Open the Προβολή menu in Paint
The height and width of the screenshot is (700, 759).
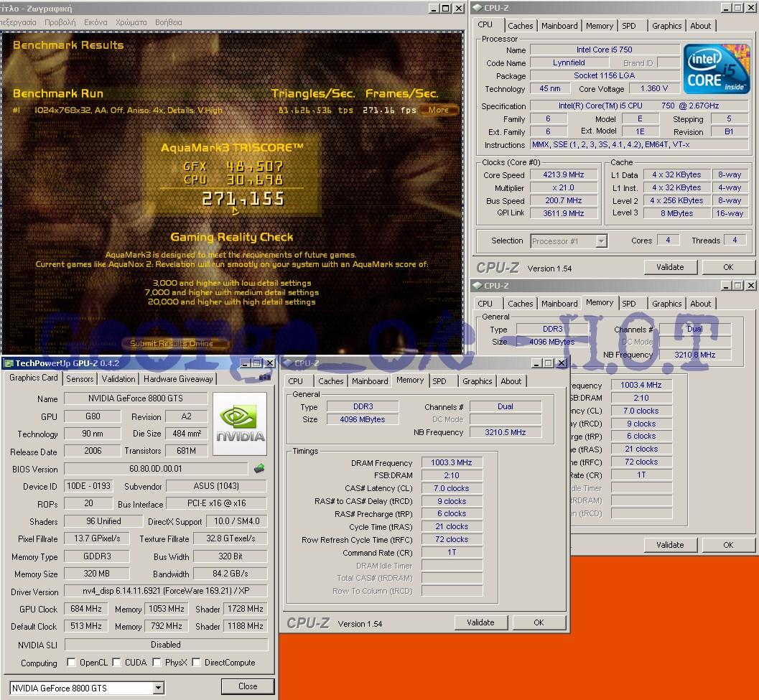point(60,22)
